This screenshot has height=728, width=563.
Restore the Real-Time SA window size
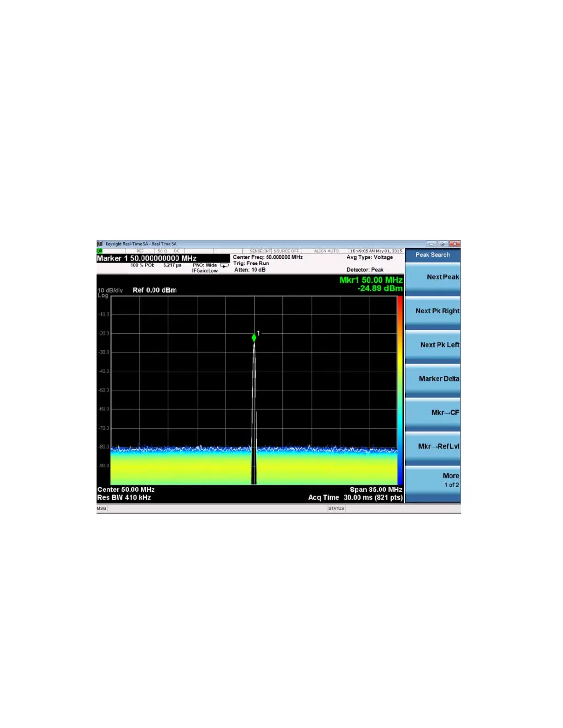point(442,244)
